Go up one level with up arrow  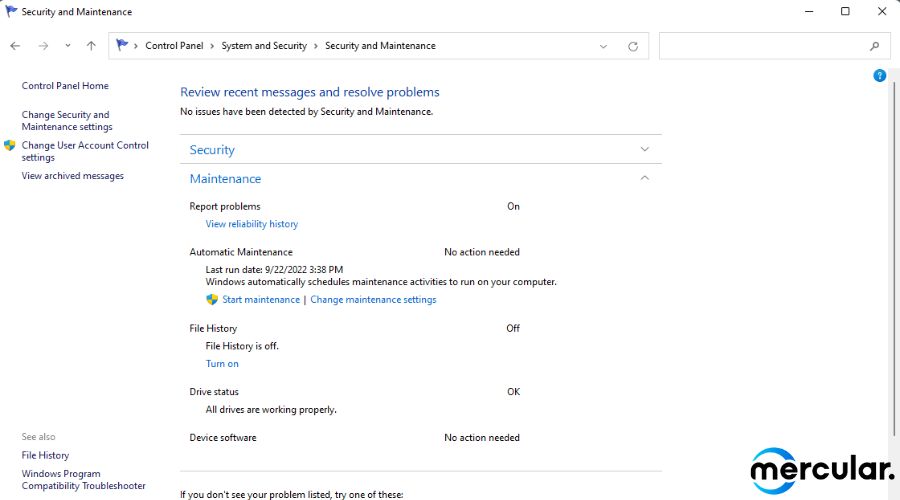91,46
